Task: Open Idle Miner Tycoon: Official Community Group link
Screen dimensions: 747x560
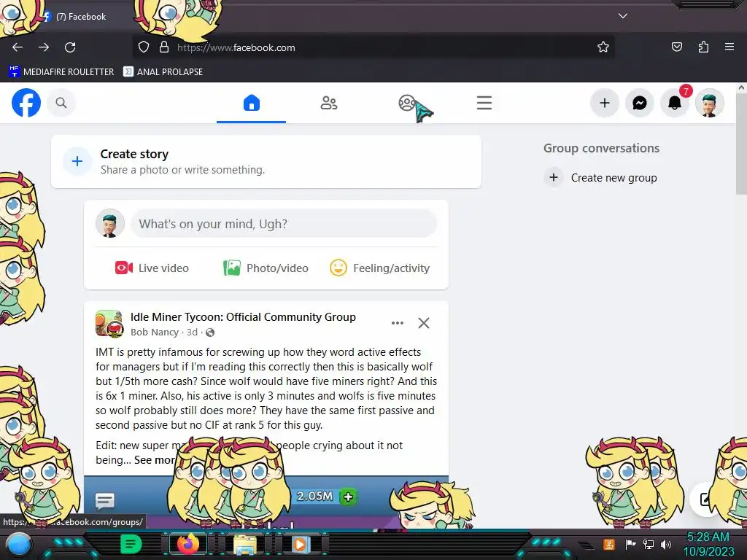Action: point(243,316)
